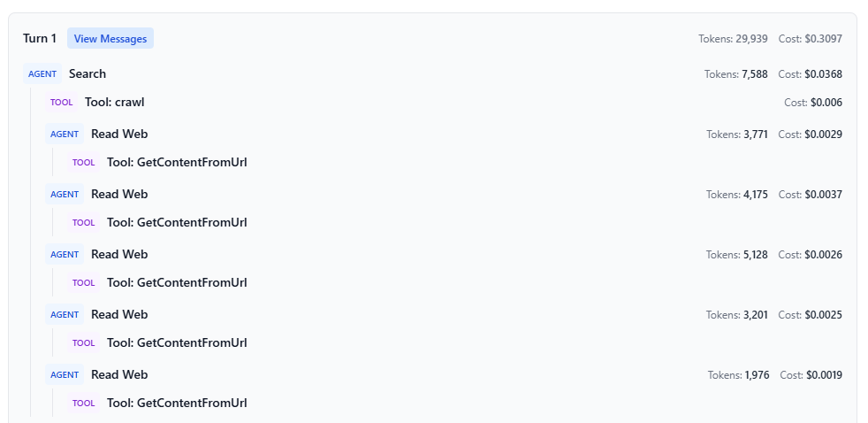
Task: Click TOOL badge under 4,175-token Read Web
Action: click(84, 223)
